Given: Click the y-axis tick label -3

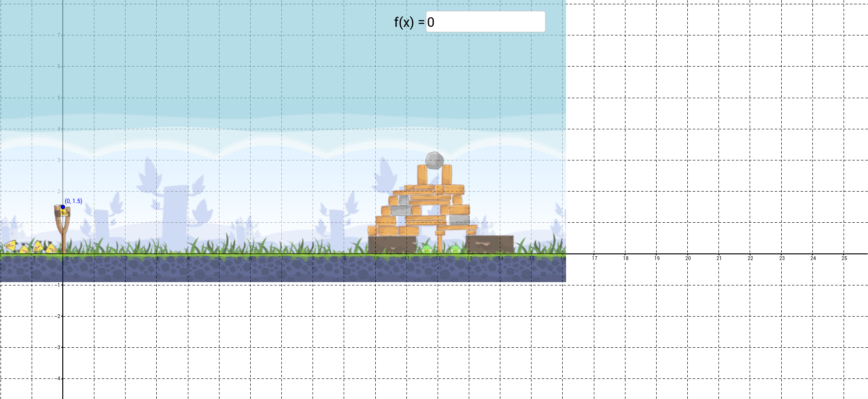Looking at the screenshot, I should tap(58, 347).
